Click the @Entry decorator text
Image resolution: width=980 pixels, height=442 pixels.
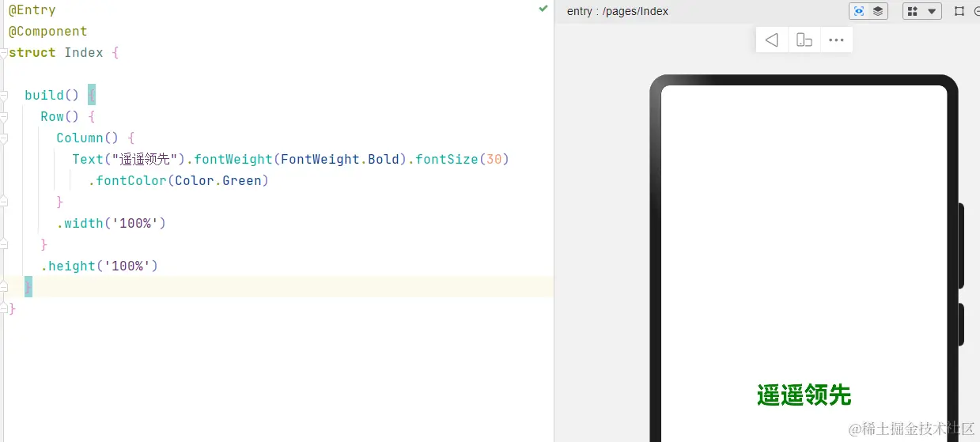click(32, 10)
